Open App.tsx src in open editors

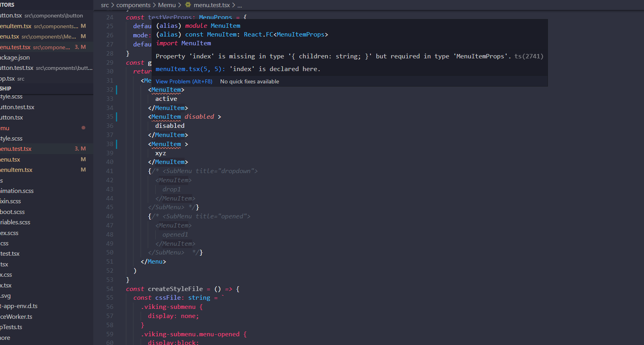point(46,79)
